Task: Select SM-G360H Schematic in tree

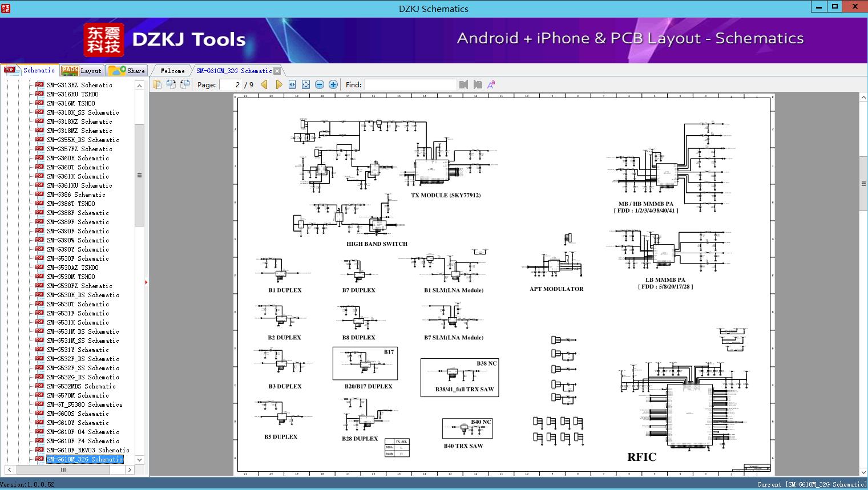Action: pyautogui.click(x=78, y=158)
